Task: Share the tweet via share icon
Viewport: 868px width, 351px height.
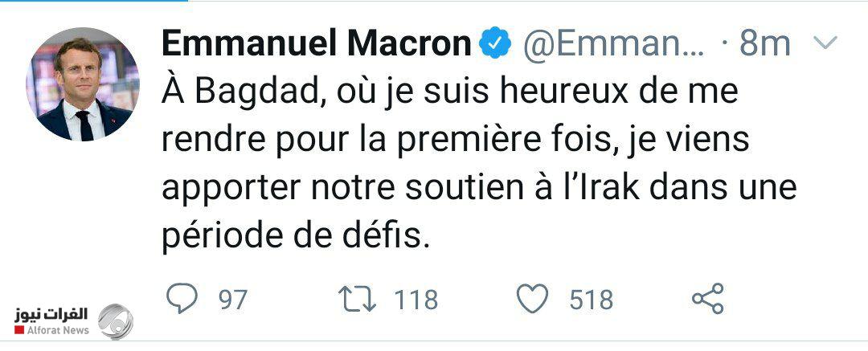Action: (708, 299)
